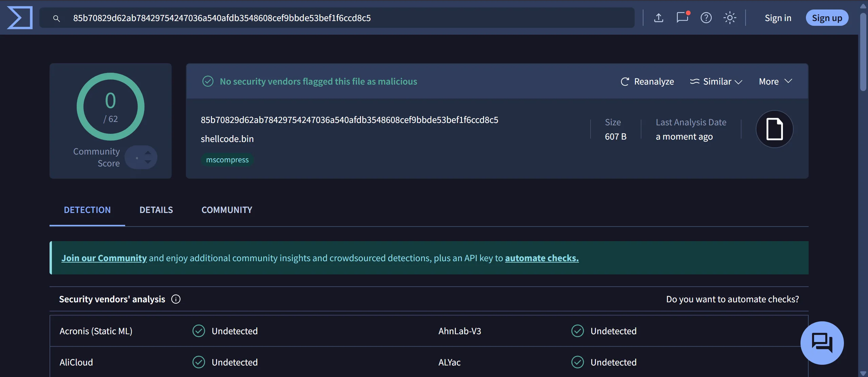Open the notifications speech bubble icon
This screenshot has height=377, width=868.
[682, 18]
